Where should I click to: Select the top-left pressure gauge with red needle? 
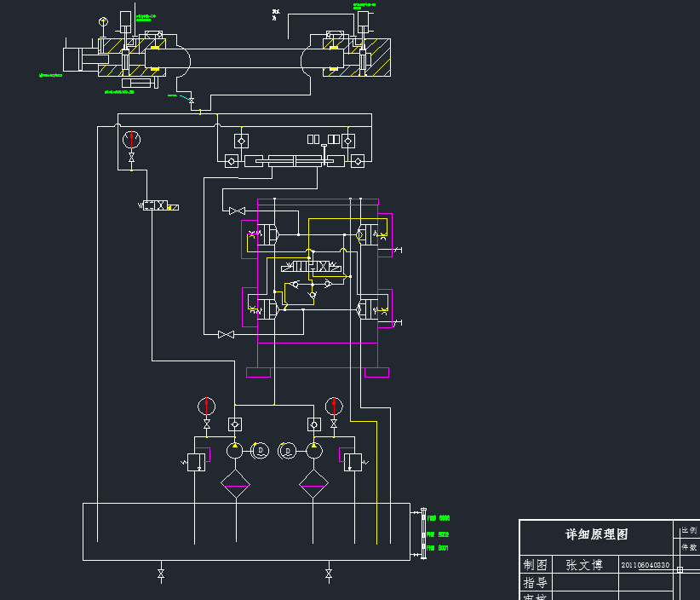click(x=131, y=140)
